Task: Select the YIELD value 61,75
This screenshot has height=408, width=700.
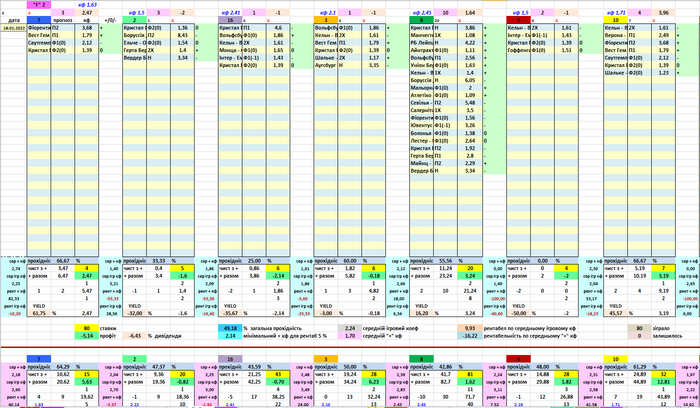Action: (x=39, y=313)
